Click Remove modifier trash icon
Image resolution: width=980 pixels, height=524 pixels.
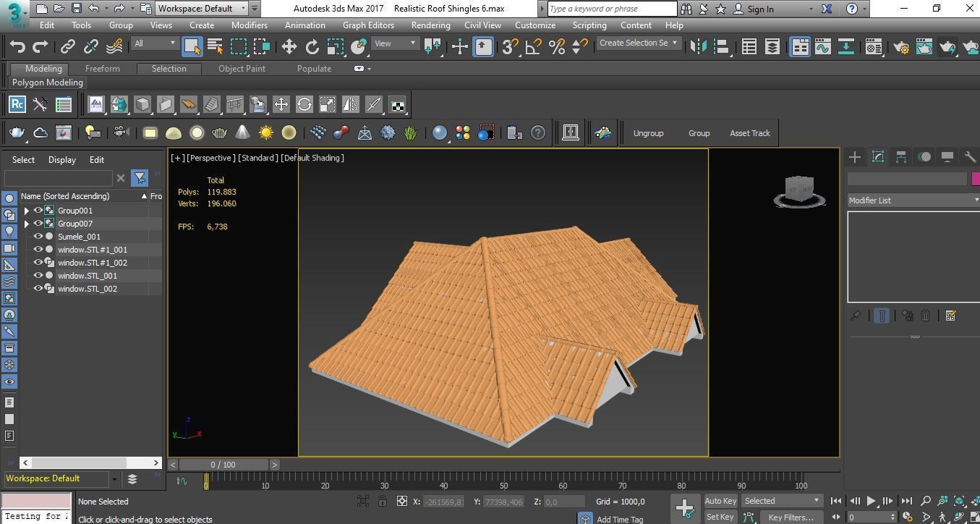[x=926, y=316]
